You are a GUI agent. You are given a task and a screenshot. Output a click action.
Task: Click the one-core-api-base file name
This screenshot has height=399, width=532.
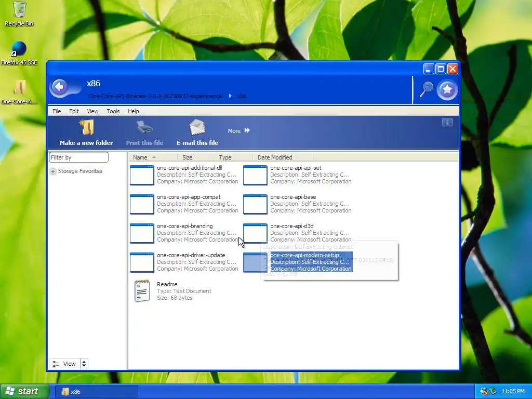pyautogui.click(x=293, y=197)
